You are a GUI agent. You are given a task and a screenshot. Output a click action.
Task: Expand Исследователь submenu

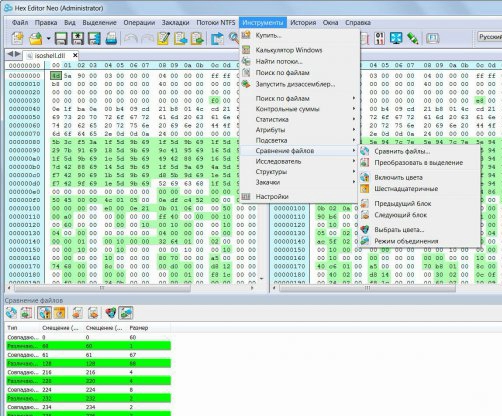pos(299,161)
